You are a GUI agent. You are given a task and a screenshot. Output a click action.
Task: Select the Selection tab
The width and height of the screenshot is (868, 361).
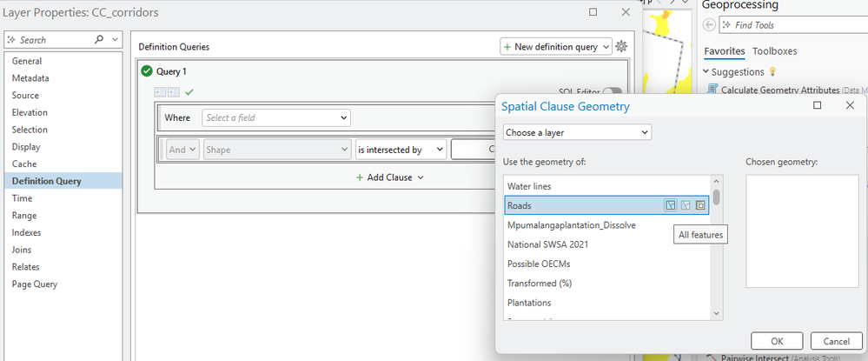click(x=30, y=130)
